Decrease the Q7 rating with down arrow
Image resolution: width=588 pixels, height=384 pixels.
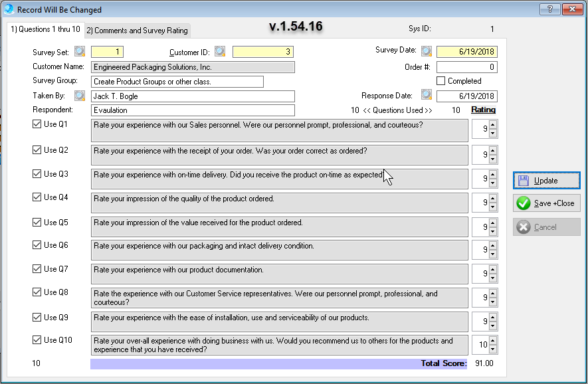(493, 278)
